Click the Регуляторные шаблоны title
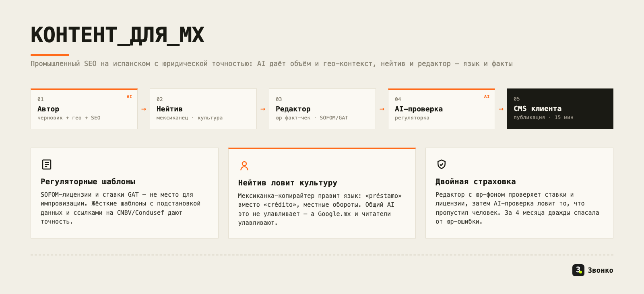 point(88,181)
